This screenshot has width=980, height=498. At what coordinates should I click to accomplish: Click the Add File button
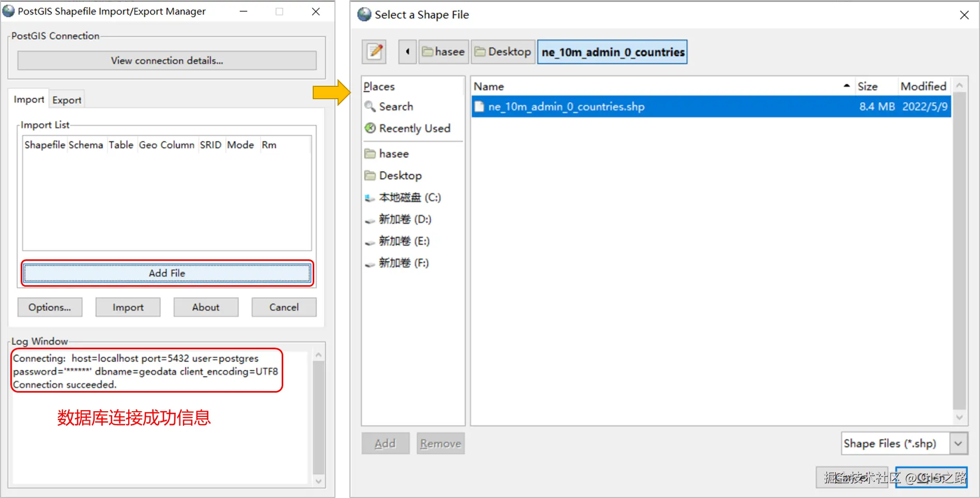click(167, 273)
